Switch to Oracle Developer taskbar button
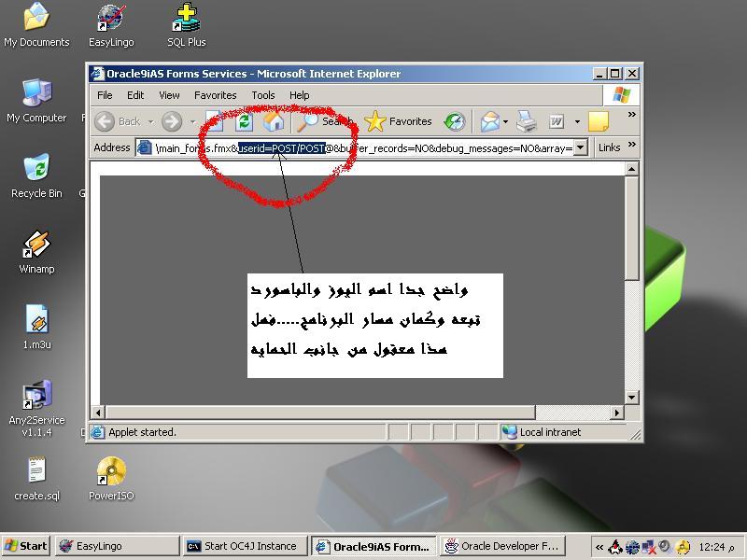Image resolution: width=747 pixels, height=560 pixels. point(501,546)
